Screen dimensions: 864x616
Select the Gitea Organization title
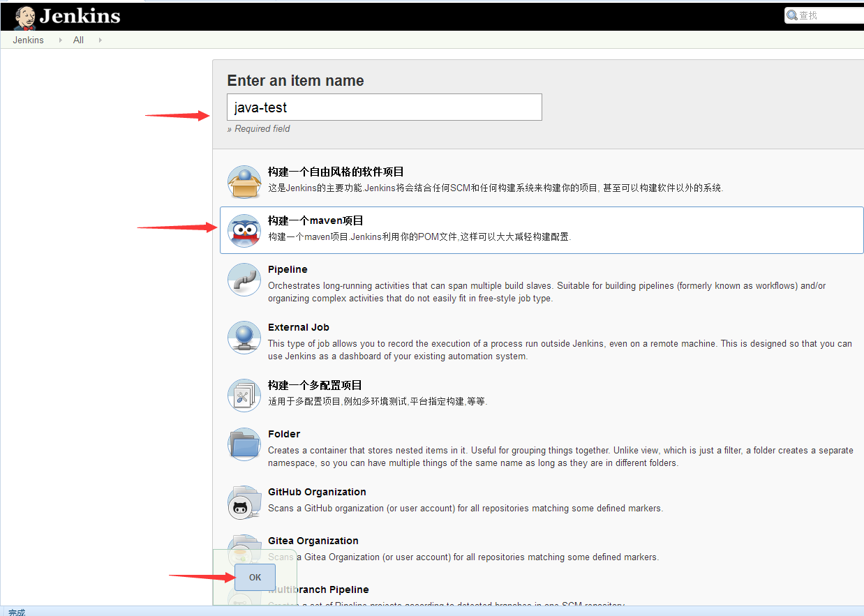[x=313, y=541]
